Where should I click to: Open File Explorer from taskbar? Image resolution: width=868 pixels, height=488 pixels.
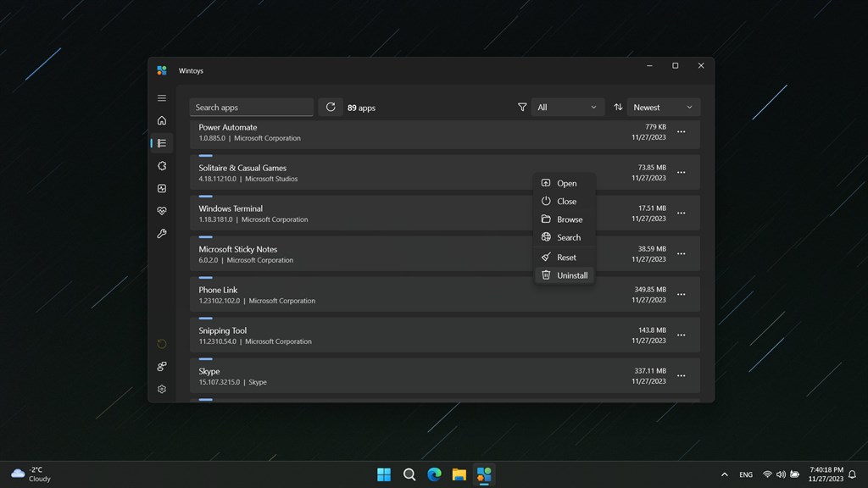tap(459, 474)
